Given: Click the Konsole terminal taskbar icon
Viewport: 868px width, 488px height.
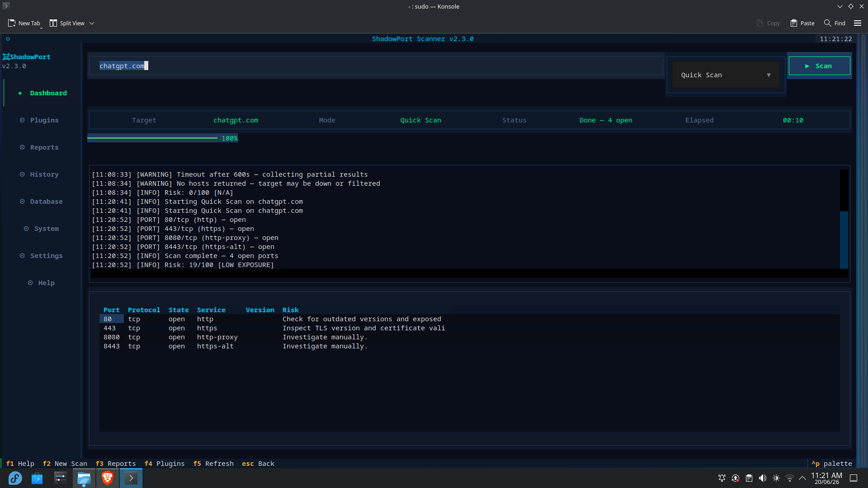Looking at the screenshot, I should [x=131, y=478].
